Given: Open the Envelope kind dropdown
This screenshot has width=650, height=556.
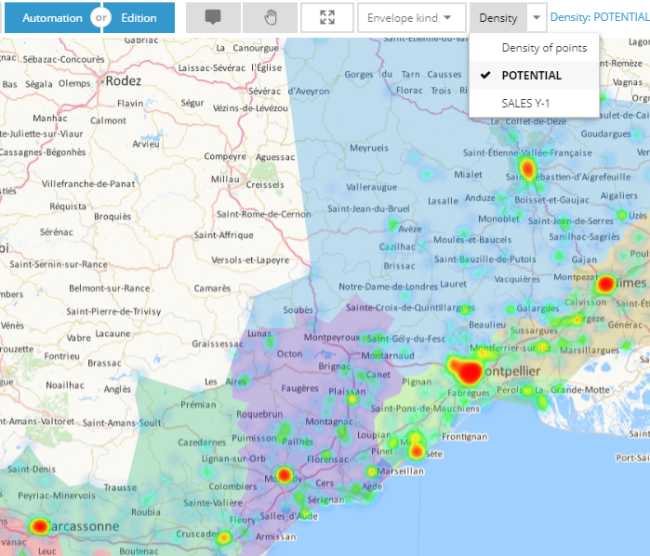Looking at the screenshot, I should [410, 17].
